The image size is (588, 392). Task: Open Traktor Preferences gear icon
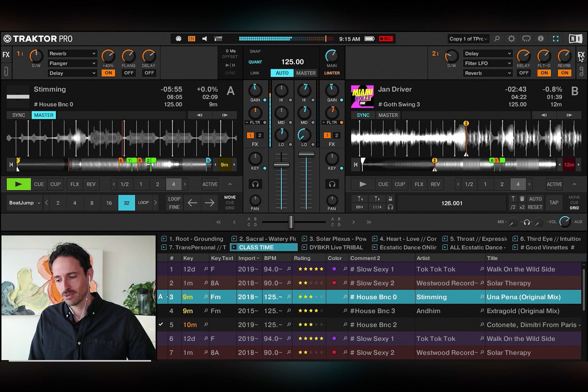tap(511, 39)
